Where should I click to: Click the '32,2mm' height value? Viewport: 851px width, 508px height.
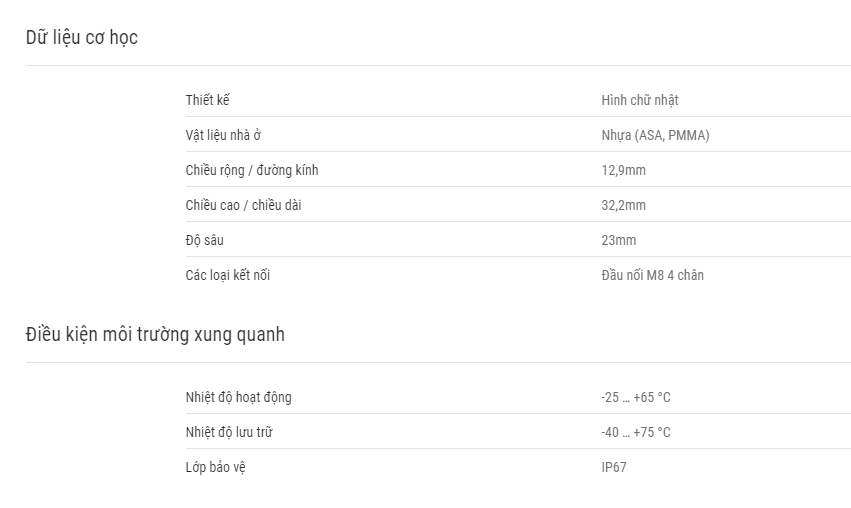click(x=624, y=205)
